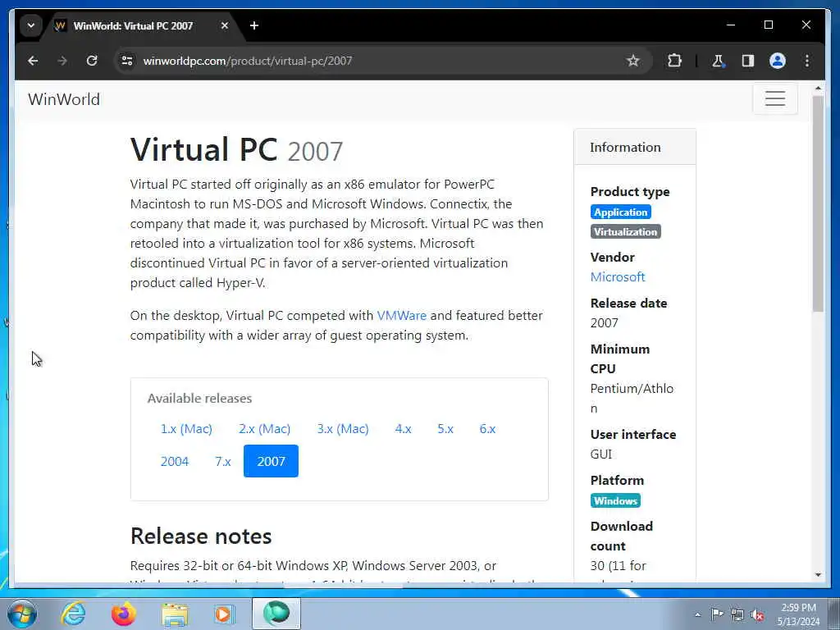Select the 2.x (Mac) release
Screen dimensions: 840x630
coord(265,428)
